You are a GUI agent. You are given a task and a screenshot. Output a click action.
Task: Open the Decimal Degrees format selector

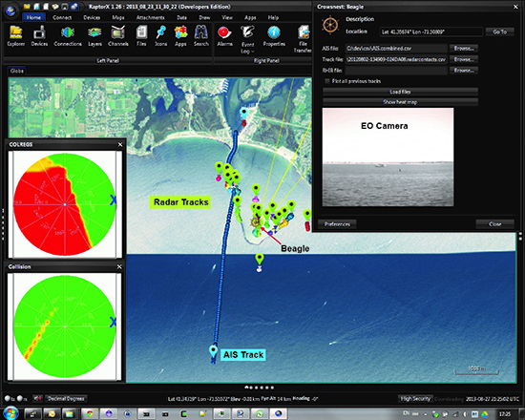(x=66, y=399)
